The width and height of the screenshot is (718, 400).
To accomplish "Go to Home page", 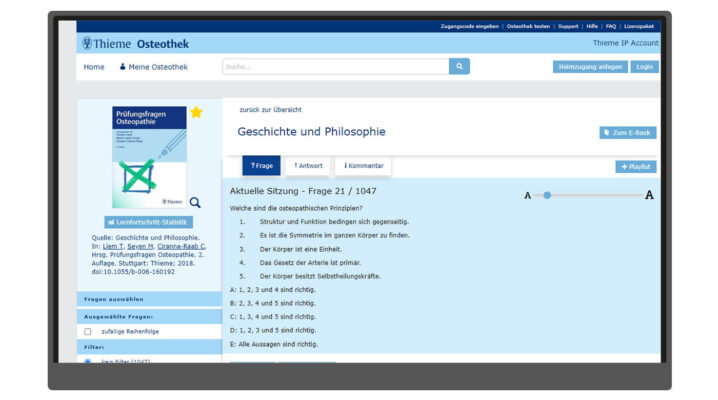I will [94, 67].
